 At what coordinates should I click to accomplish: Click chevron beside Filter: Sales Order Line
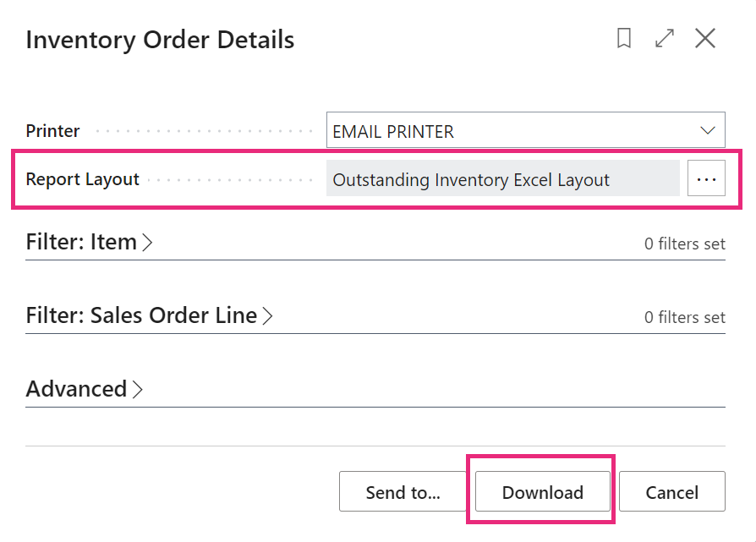pyautogui.click(x=267, y=316)
